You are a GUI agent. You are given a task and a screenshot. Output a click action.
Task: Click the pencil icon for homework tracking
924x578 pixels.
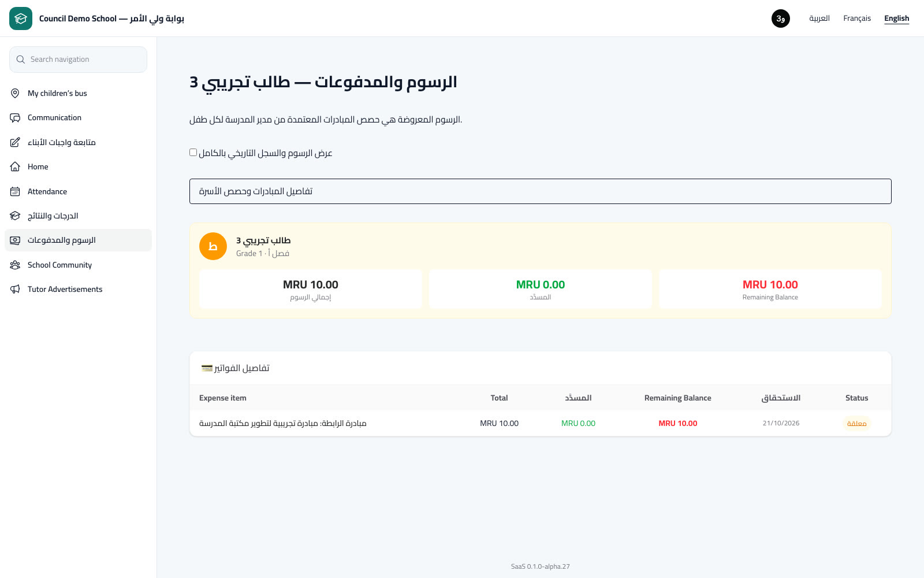click(x=15, y=142)
